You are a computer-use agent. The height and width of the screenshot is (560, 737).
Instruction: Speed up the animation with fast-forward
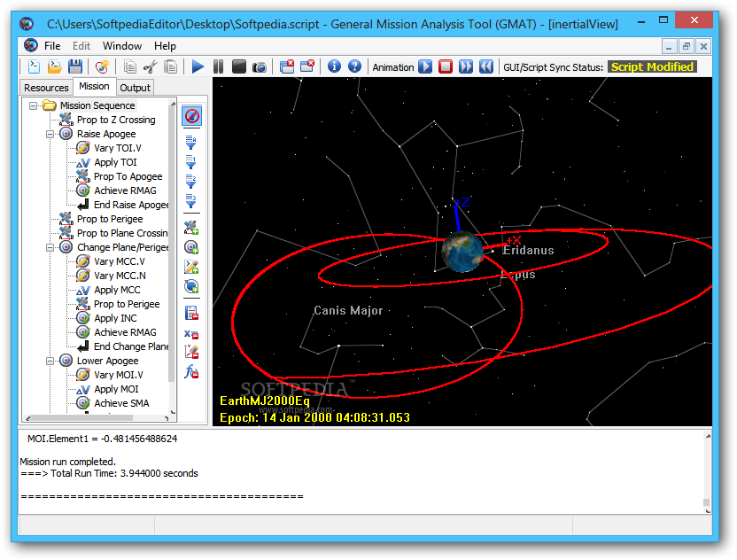tap(466, 66)
